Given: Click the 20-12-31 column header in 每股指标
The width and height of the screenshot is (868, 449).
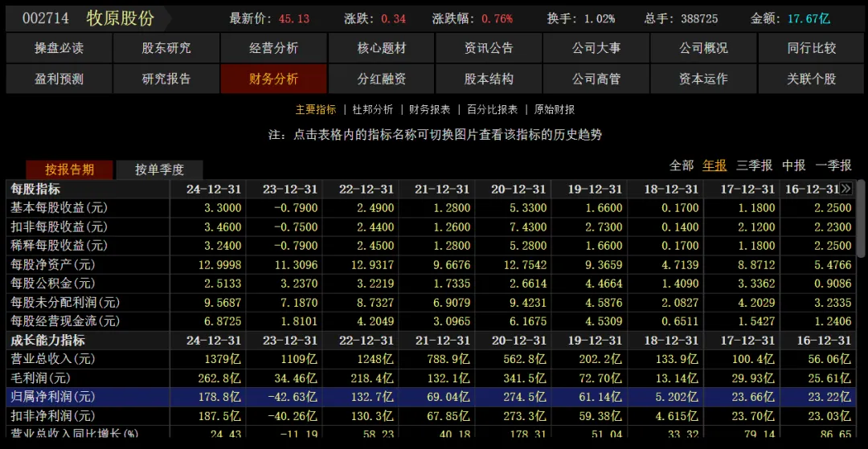Looking at the screenshot, I should (x=518, y=189).
